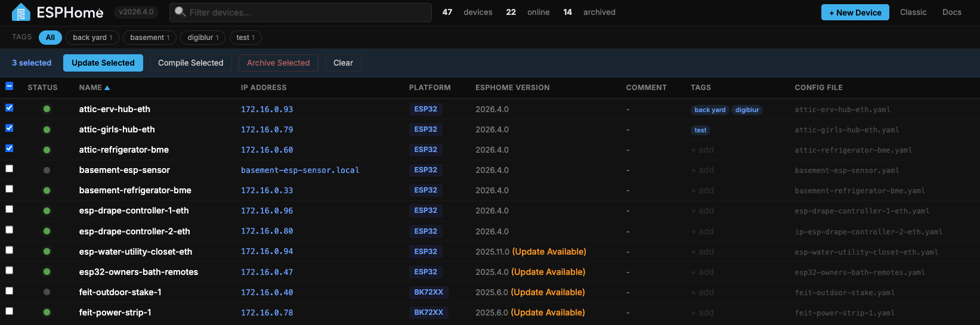
Task: Select the All tag filter
Action: tap(50, 38)
